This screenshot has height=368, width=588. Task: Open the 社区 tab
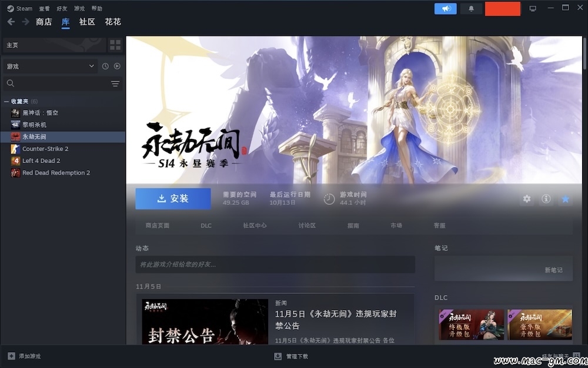click(x=87, y=22)
